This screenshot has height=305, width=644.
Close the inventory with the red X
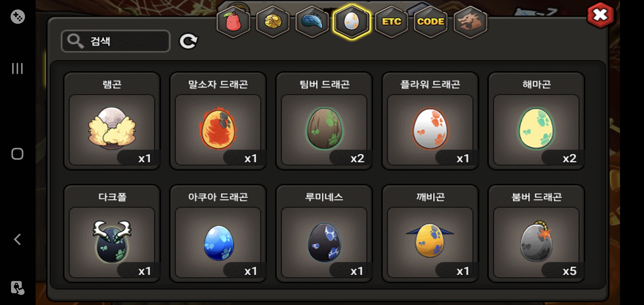tap(600, 15)
